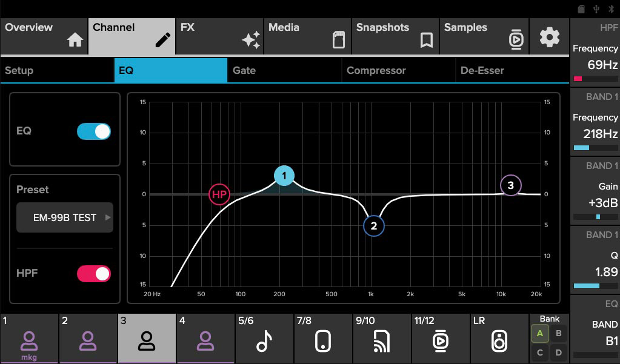Image resolution: width=620 pixels, height=364 pixels.
Task: Select fader Bank A
Action: pyautogui.click(x=539, y=333)
